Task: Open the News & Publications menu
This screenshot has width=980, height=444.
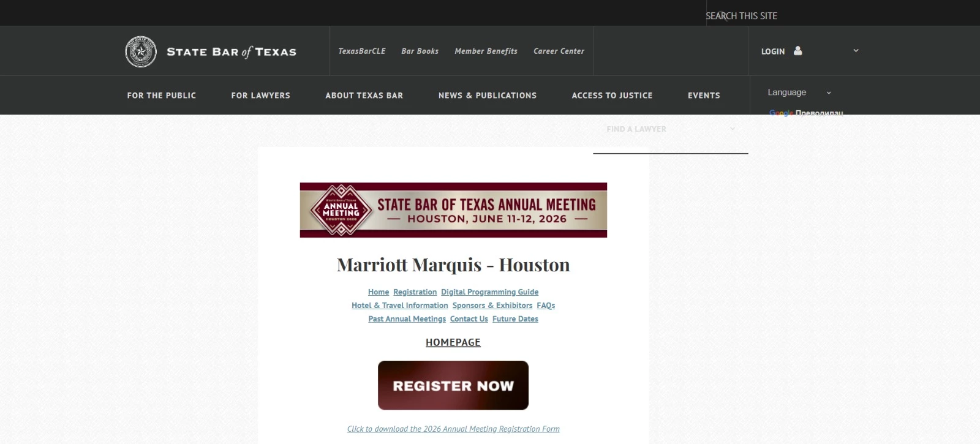Action: click(x=487, y=96)
